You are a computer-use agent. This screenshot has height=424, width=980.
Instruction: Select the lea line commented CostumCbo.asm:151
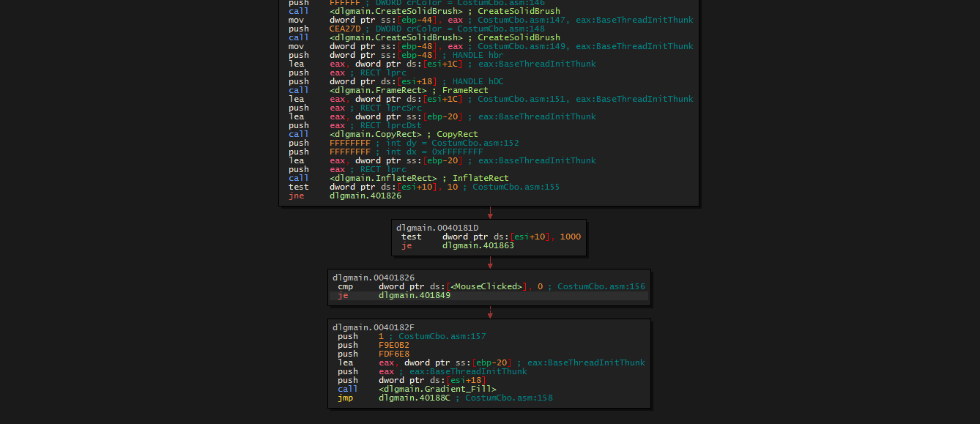tap(490, 99)
